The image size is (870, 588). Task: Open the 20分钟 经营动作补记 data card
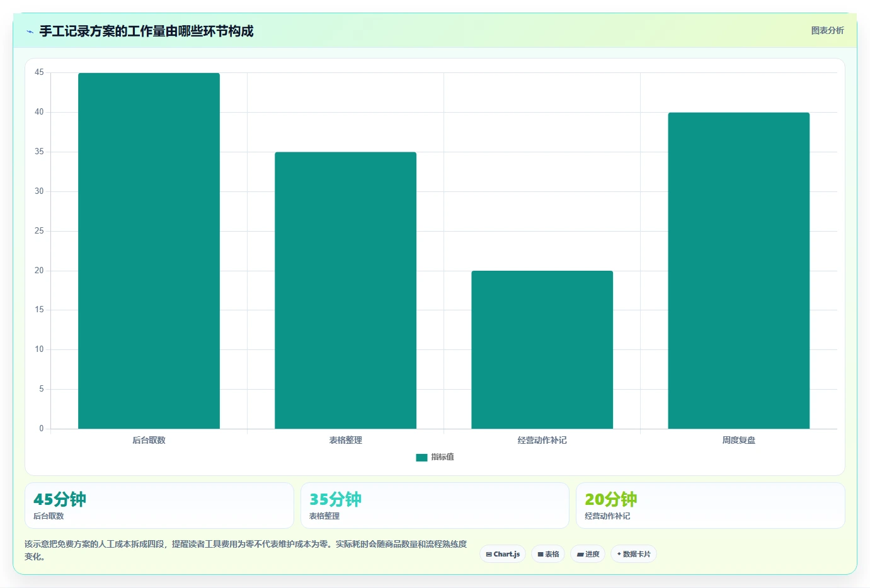click(711, 506)
